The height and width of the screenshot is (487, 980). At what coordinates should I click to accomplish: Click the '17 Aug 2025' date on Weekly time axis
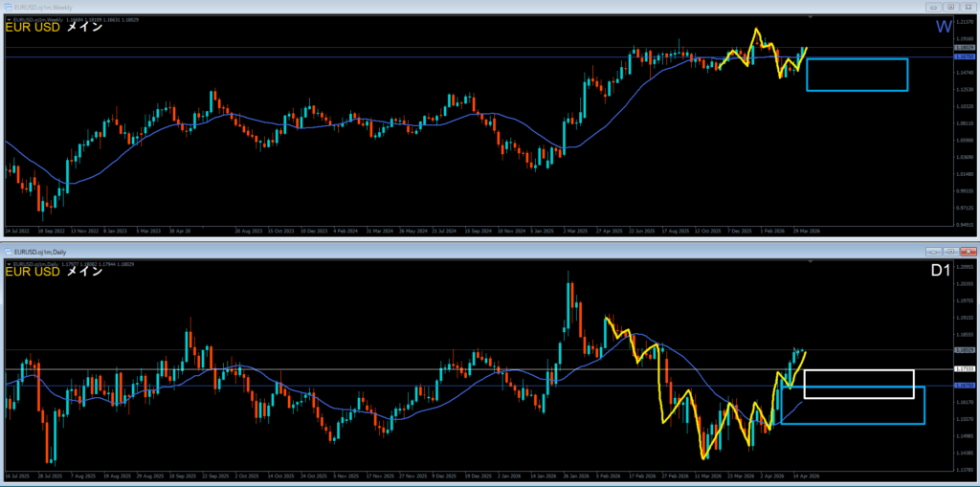point(675,231)
